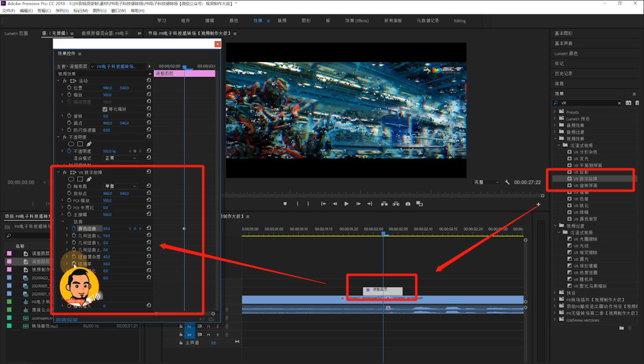Export frame with the camera icon

pyautogui.click(x=408, y=204)
